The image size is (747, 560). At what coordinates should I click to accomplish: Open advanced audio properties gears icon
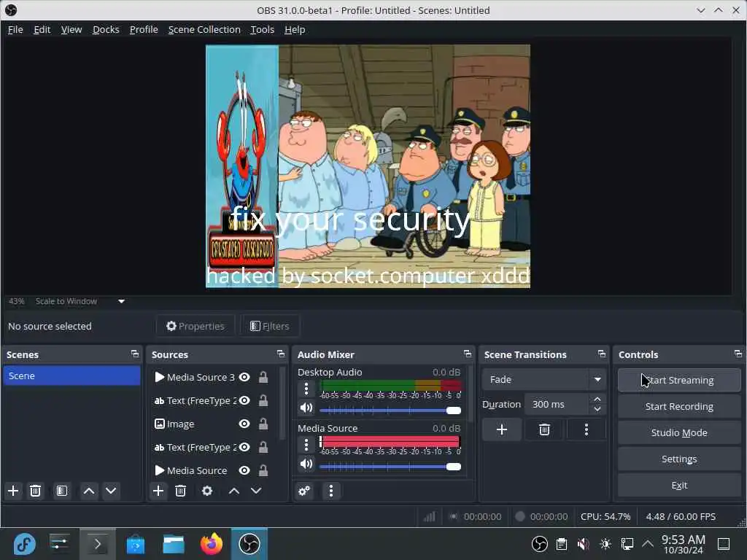[x=304, y=491]
